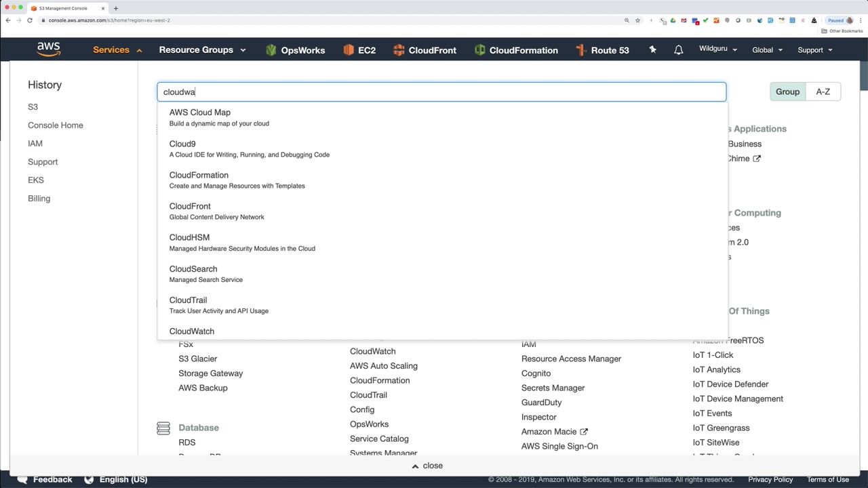Viewport: 868px width, 488px height.
Task: Open the EC2 shortcut icon
Action: [x=349, y=50]
